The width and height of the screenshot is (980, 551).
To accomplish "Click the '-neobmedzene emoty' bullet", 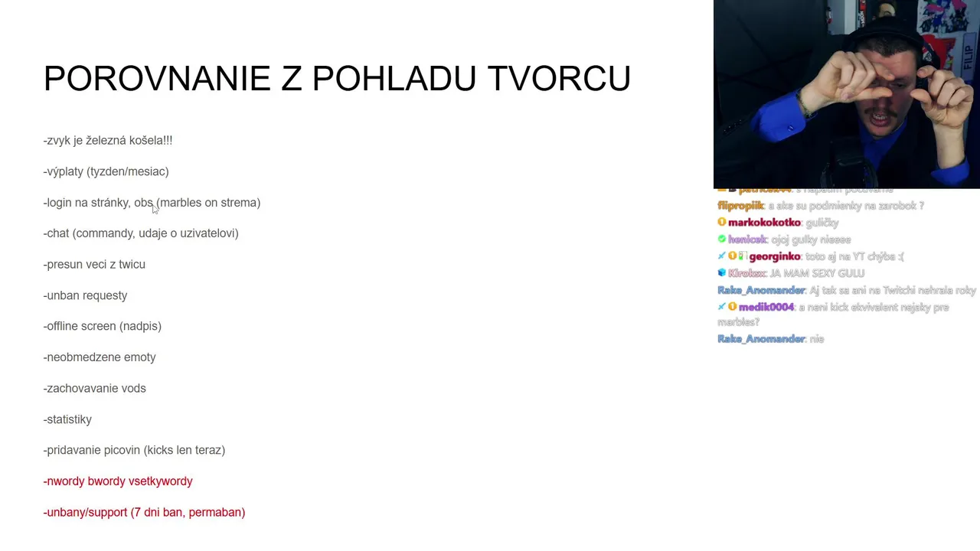I will click(x=100, y=357).
